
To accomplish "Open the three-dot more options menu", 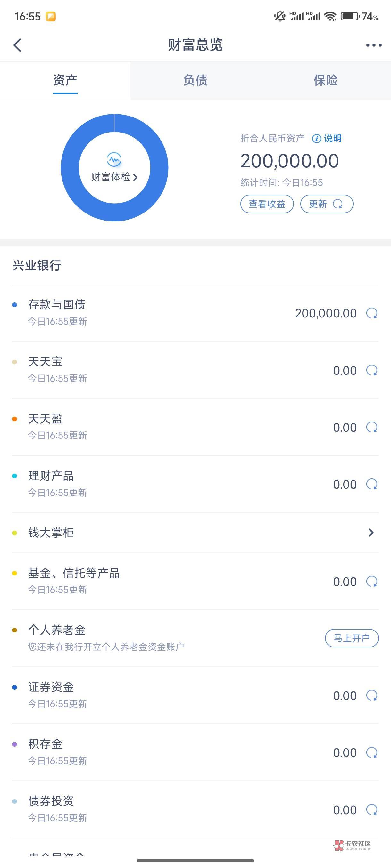I will click(x=373, y=45).
